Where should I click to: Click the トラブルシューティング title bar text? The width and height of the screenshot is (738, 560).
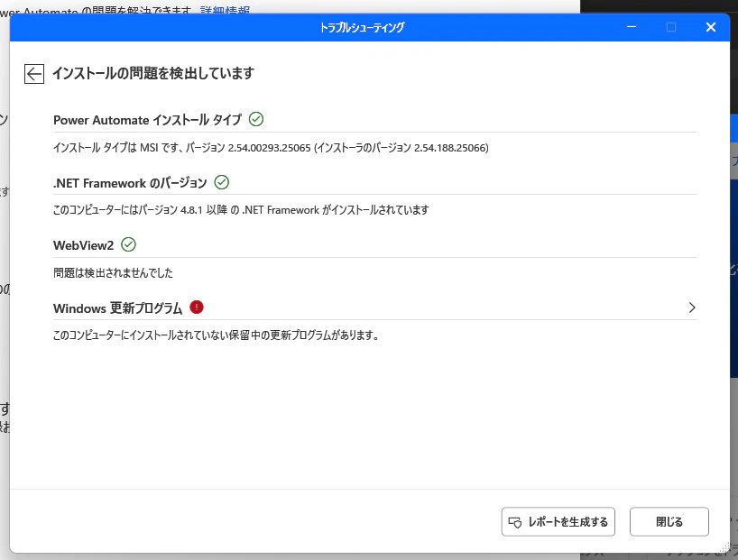pos(362,27)
